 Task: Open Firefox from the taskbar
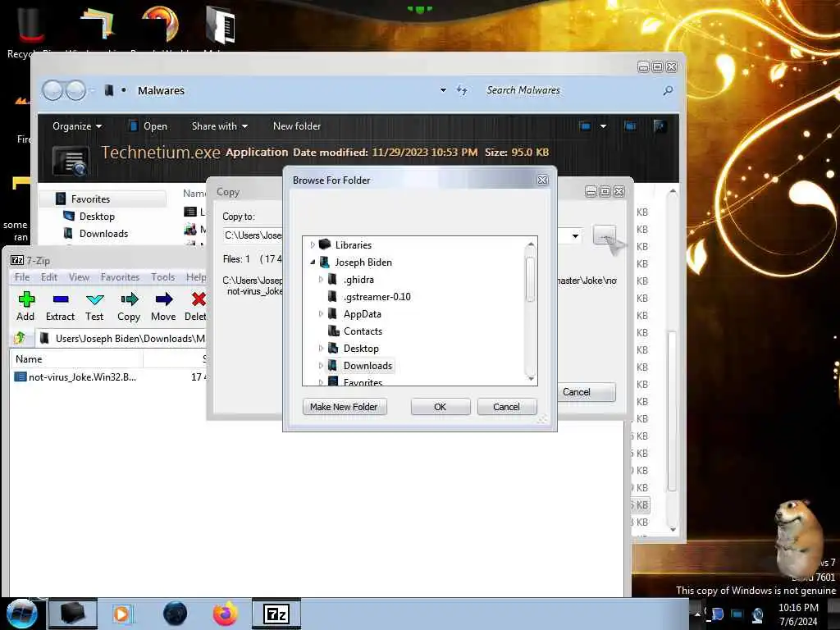(x=225, y=614)
